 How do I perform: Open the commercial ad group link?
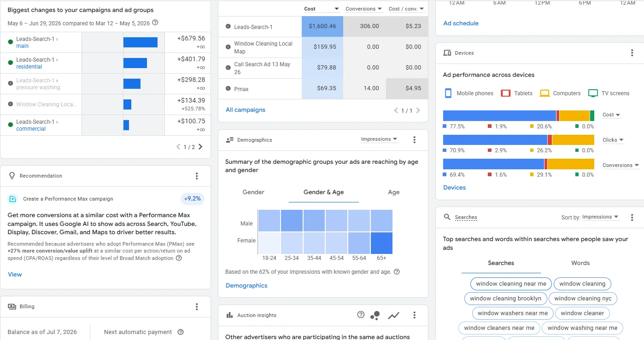pyautogui.click(x=31, y=129)
